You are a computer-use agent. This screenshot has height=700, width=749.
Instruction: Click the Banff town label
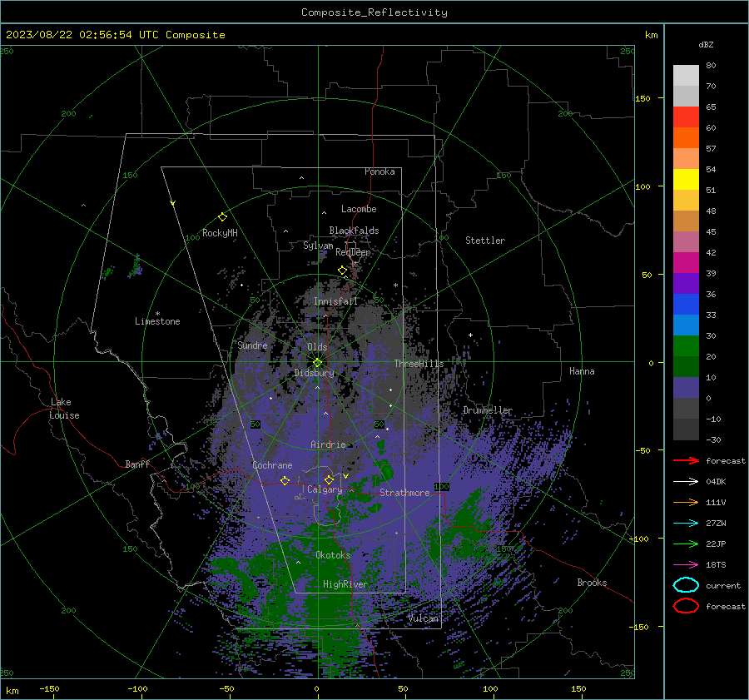[x=137, y=464]
